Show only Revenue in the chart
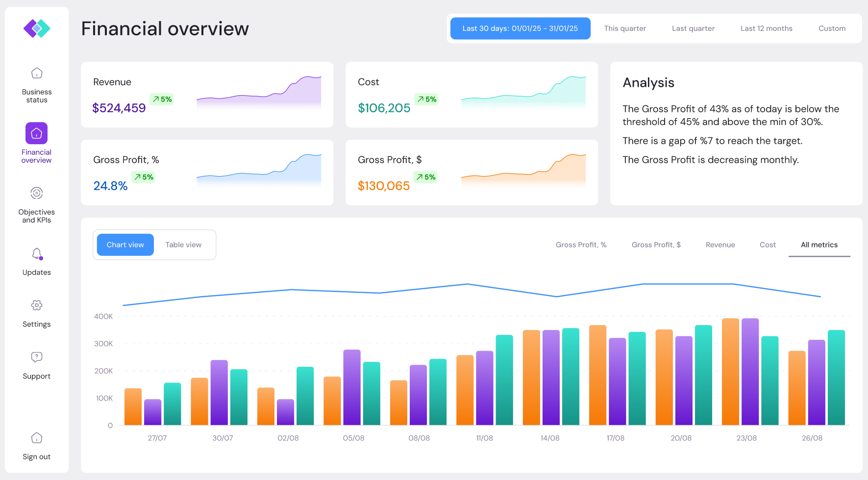The width and height of the screenshot is (868, 480). (x=720, y=245)
